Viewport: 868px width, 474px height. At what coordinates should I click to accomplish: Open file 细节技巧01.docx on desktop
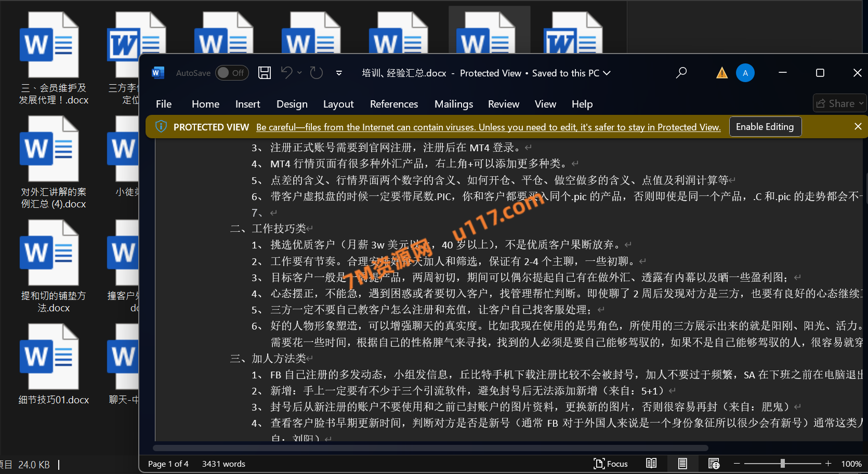pos(50,364)
